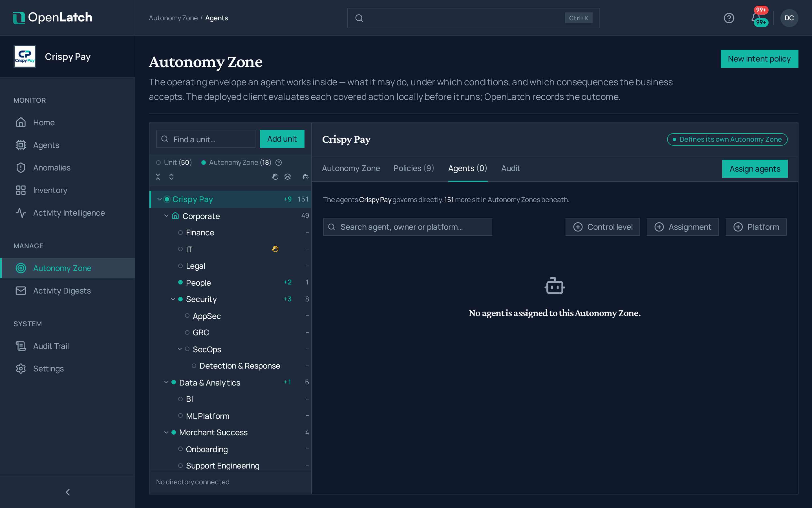Select the Agents (0) tab
Image resolution: width=812 pixels, height=508 pixels.
[x=468, y=168]
